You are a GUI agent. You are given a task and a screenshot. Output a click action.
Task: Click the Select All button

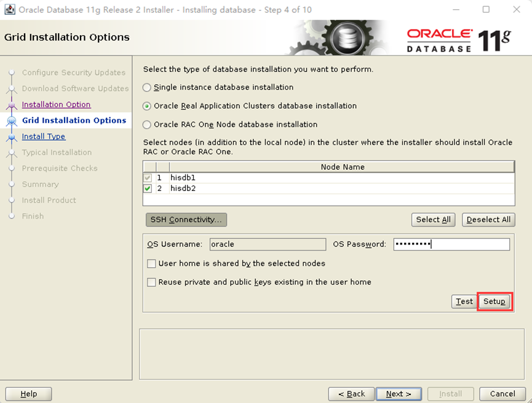pyautogui.click(x=433, y=220)
